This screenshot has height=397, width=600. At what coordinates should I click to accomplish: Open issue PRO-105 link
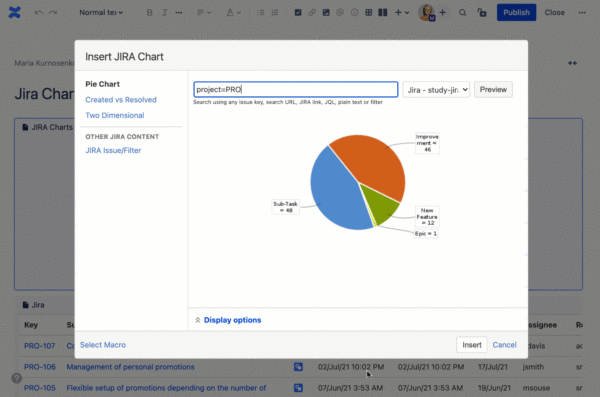[40, 388]
